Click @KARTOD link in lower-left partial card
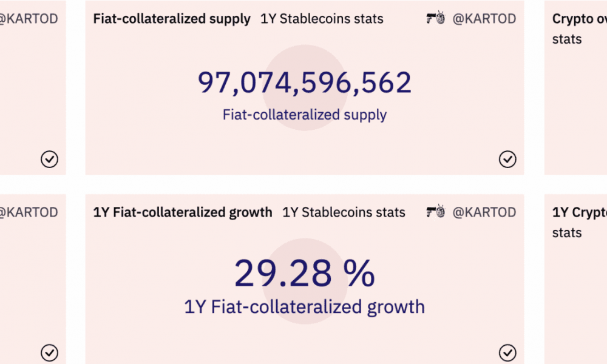Image resolution: width=607 pixels, height=364 pixels. 29,212
